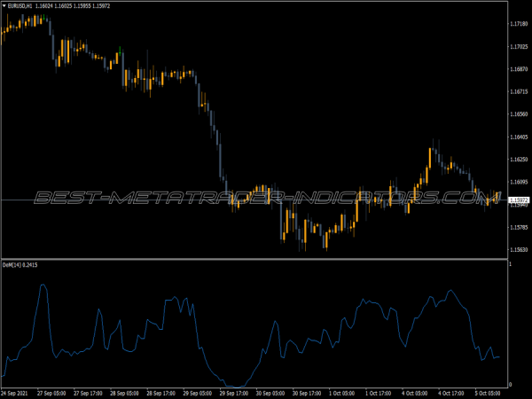Screen dimensions: 532x399
Task: Click the 1.15630 price axis label
Action: tap(520, 250)
